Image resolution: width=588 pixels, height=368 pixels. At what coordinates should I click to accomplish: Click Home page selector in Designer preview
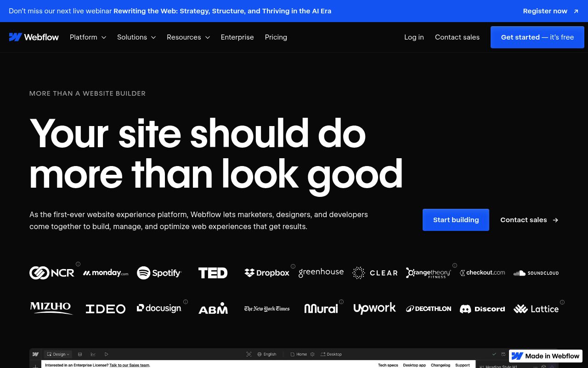tap(299, 354)
